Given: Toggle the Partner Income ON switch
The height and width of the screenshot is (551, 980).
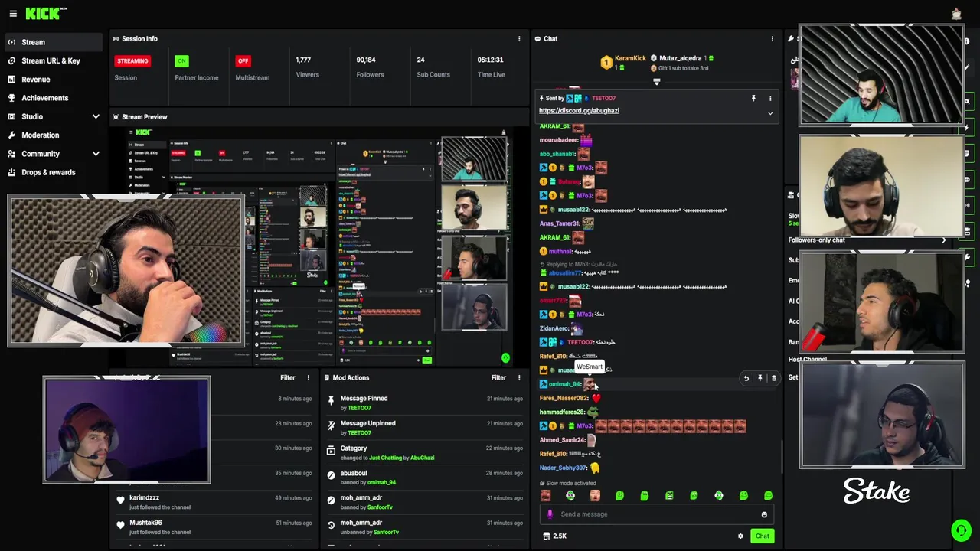Looking at the screenshot, I should (x=181, y=60).
